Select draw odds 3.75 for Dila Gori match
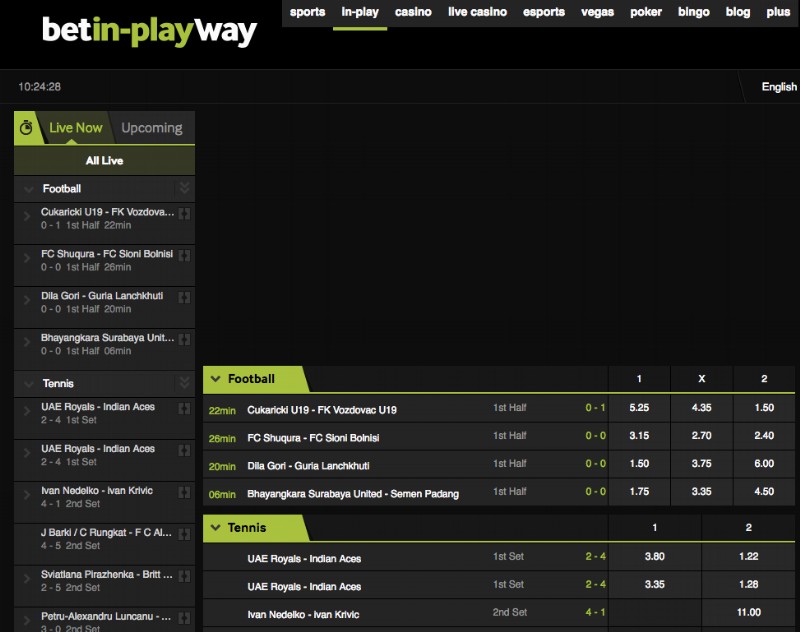800x632 pixels. (x=702, y=464)
